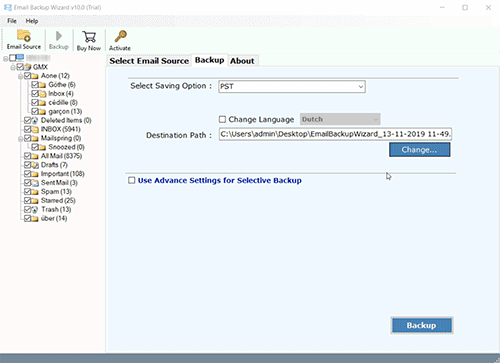Open the File menu
This screenshot has width=500, height=363.
coord(12,21)
